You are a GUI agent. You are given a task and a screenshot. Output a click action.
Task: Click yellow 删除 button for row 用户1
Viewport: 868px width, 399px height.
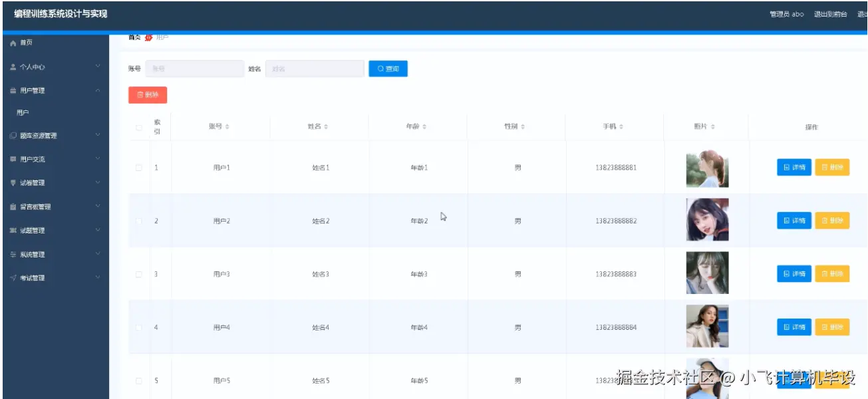(832, 168)
